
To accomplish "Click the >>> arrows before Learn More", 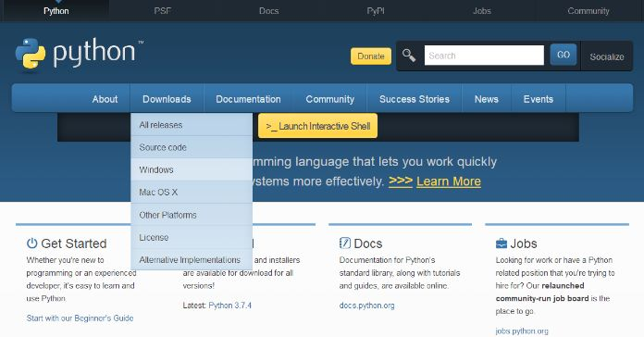I will [401, 181].
